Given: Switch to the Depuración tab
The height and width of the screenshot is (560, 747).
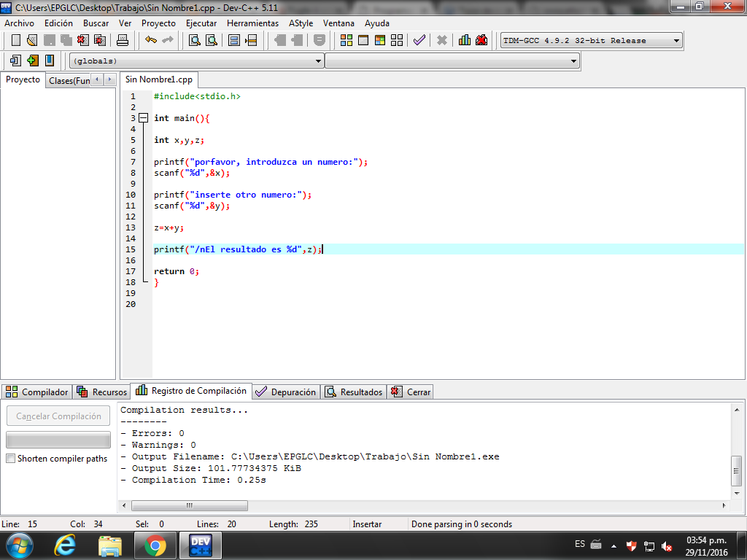Looking at the screenshot, I should tap(286, 392).
